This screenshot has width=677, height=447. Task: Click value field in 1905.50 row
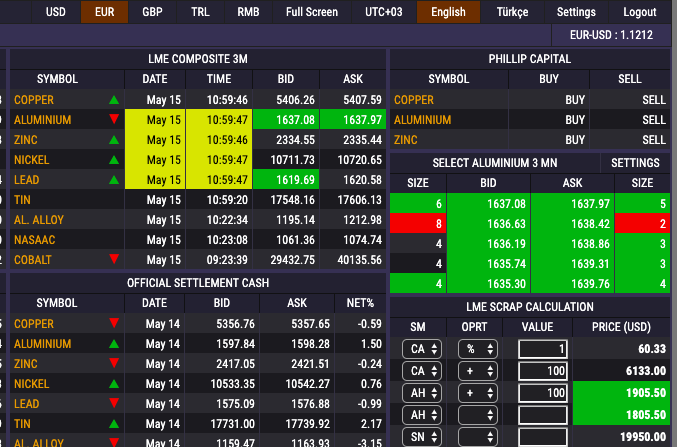543,393
